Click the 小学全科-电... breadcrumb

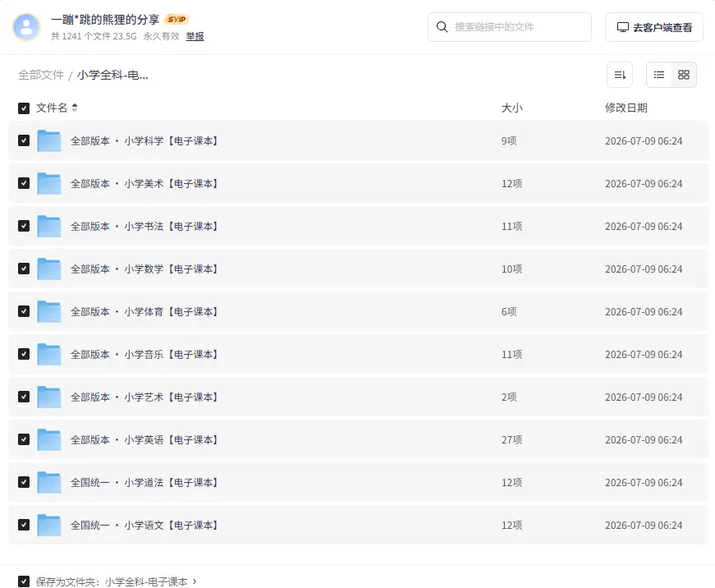(112, 75)
